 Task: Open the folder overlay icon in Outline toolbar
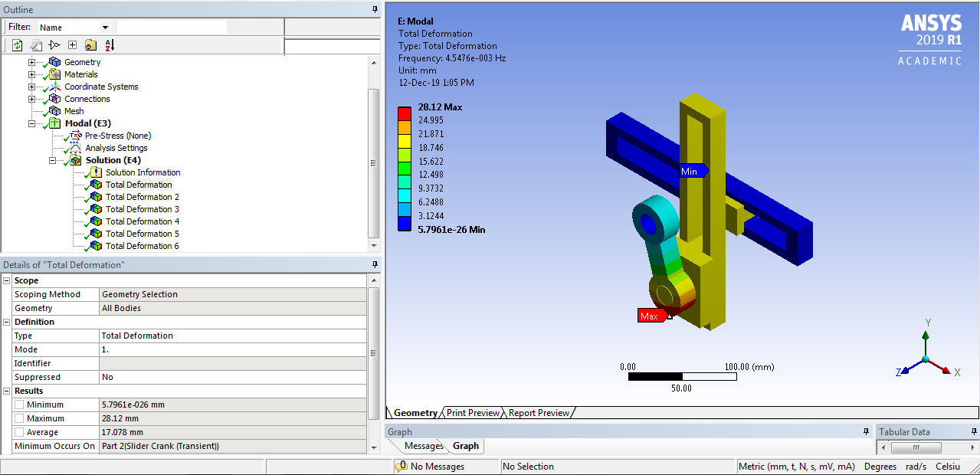(x=90, y=45)
